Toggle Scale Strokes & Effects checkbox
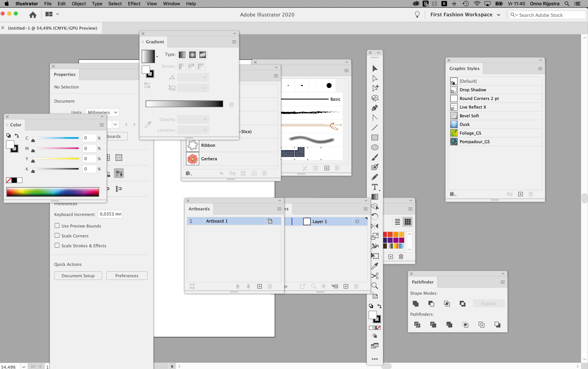The width and height of the screenshot is (588, 369). [x=57, y=245]
